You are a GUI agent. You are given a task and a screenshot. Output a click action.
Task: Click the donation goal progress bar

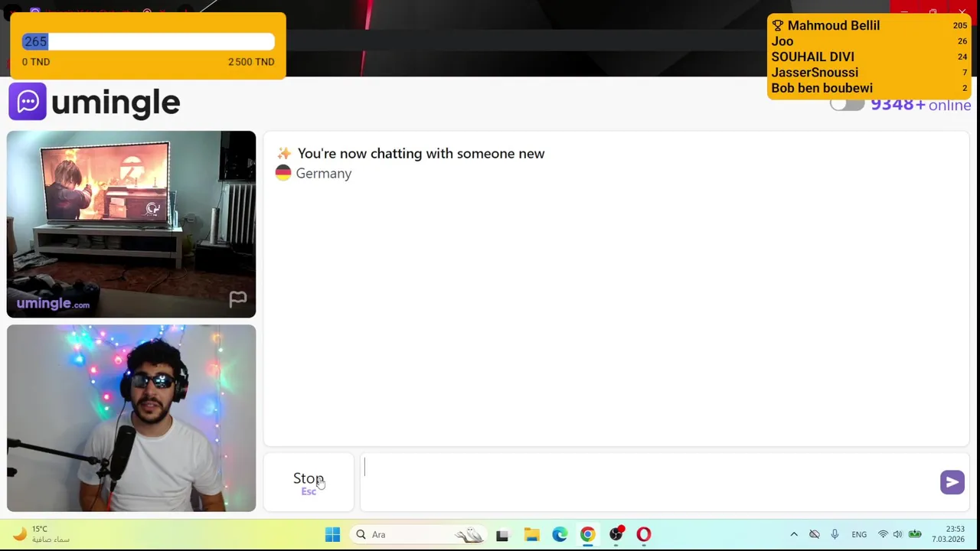click(x=148, y=41)
